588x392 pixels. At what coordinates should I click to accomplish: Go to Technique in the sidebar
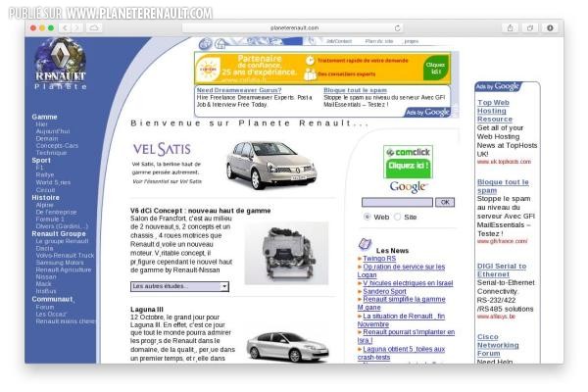click(x=51, y=153)
